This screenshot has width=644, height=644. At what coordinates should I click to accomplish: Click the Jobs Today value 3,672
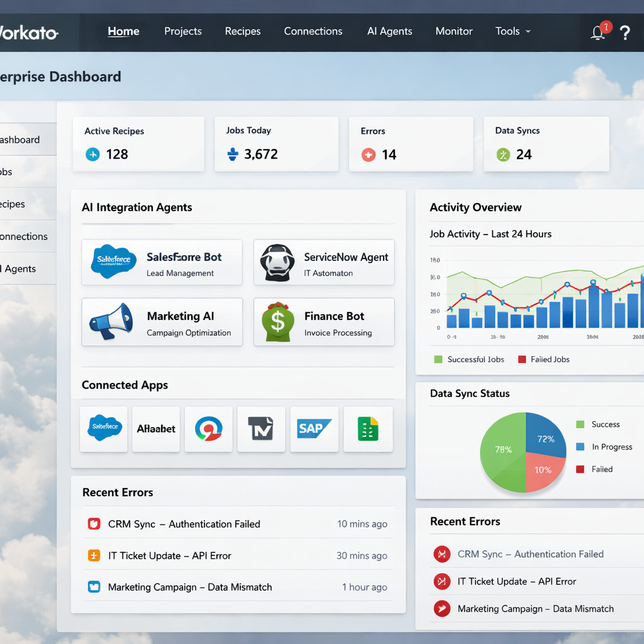tap(261, 155)
